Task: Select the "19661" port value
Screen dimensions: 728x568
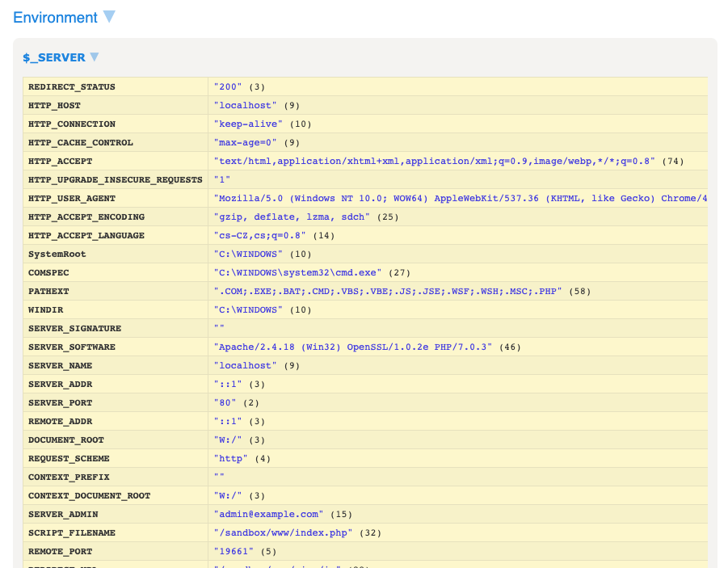Action: pos(234,551)
